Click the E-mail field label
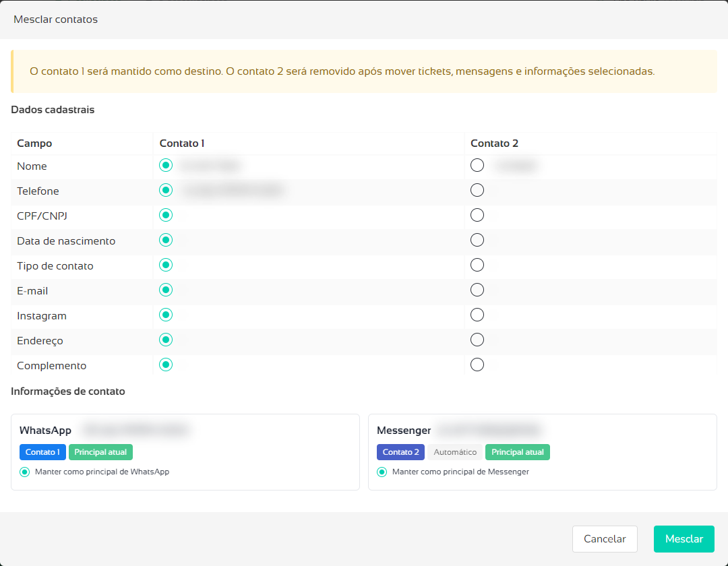 click(x=32, y=291)
